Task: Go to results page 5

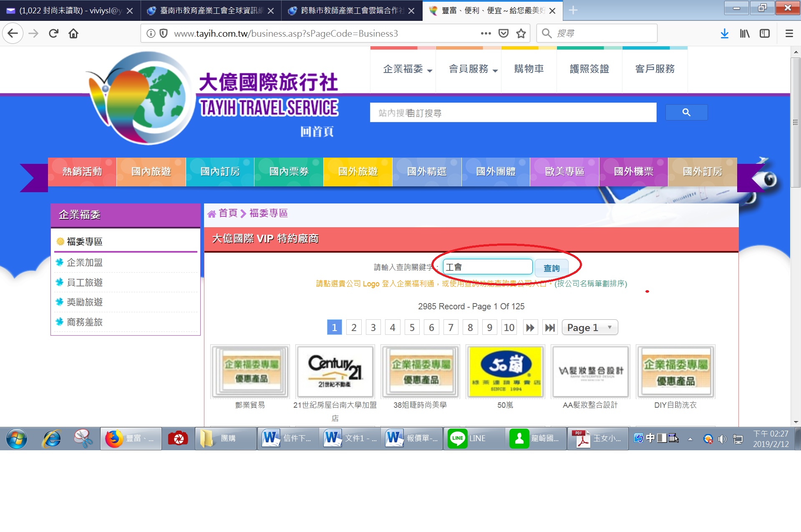Action: [x=412, y=328]
